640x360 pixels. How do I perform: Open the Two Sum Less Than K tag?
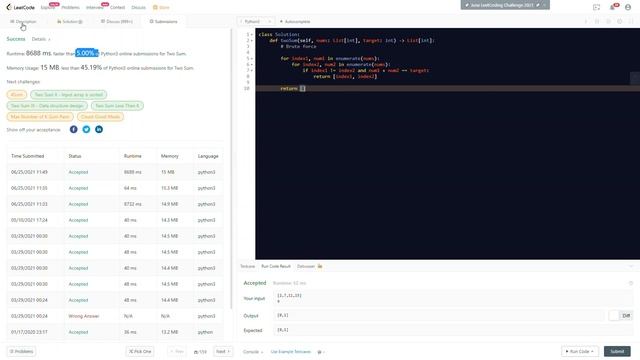(117, 106)
